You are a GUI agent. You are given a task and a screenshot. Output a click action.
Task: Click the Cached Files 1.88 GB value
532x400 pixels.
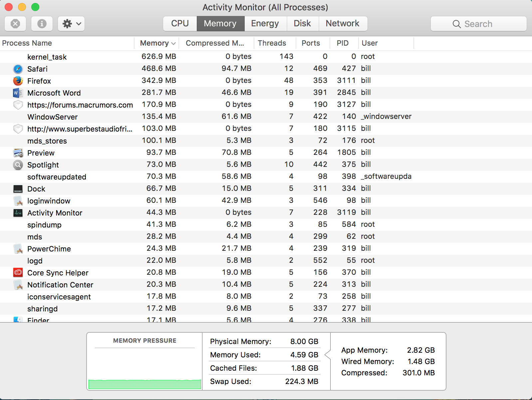[305, 368]
